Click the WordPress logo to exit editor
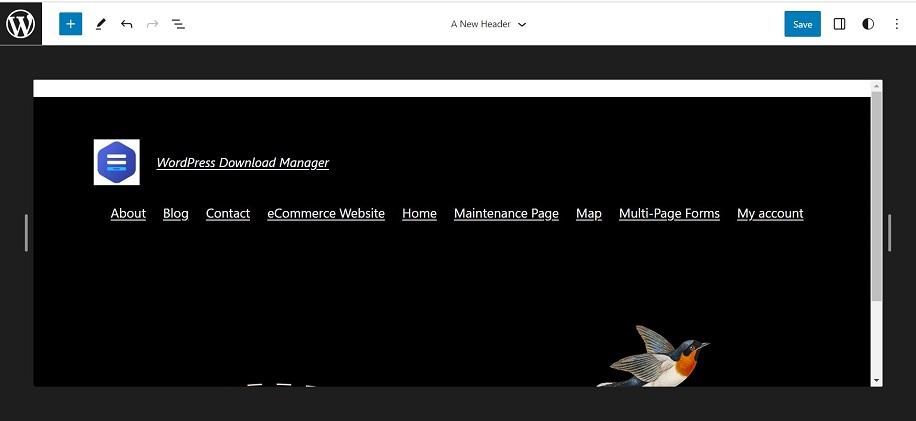The width and height of the screenshot is (916, 421). click(20, 24)
